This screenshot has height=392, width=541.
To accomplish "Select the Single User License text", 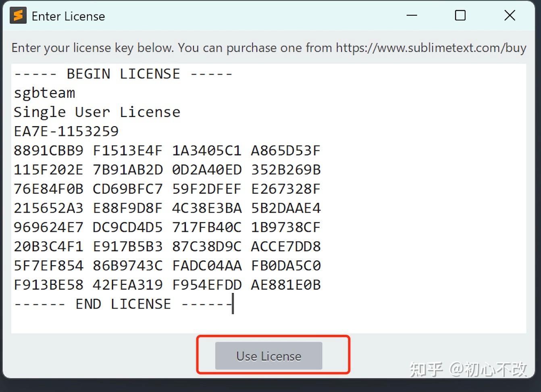I will pos(97,112).
